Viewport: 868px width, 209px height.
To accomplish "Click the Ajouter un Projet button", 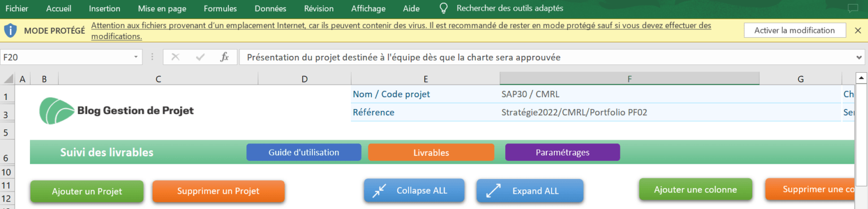I will [x=86, y=191].
